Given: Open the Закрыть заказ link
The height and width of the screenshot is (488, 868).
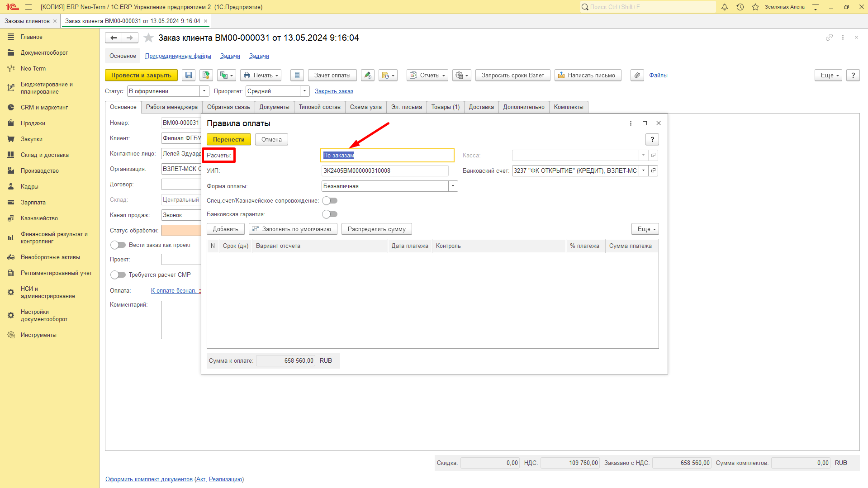Looking at the screenshot, I should coord(334,91).
